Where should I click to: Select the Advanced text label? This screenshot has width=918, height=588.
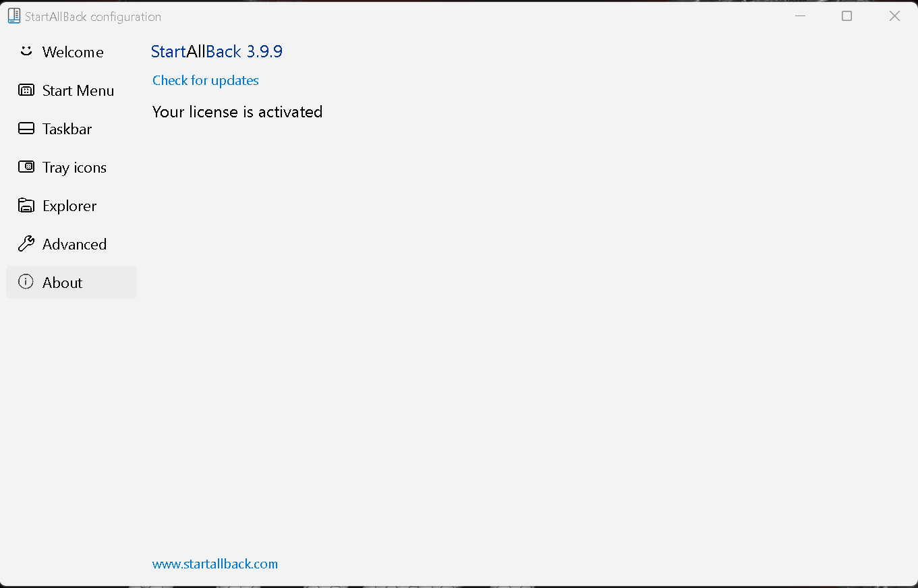click(x=74, y=244)
